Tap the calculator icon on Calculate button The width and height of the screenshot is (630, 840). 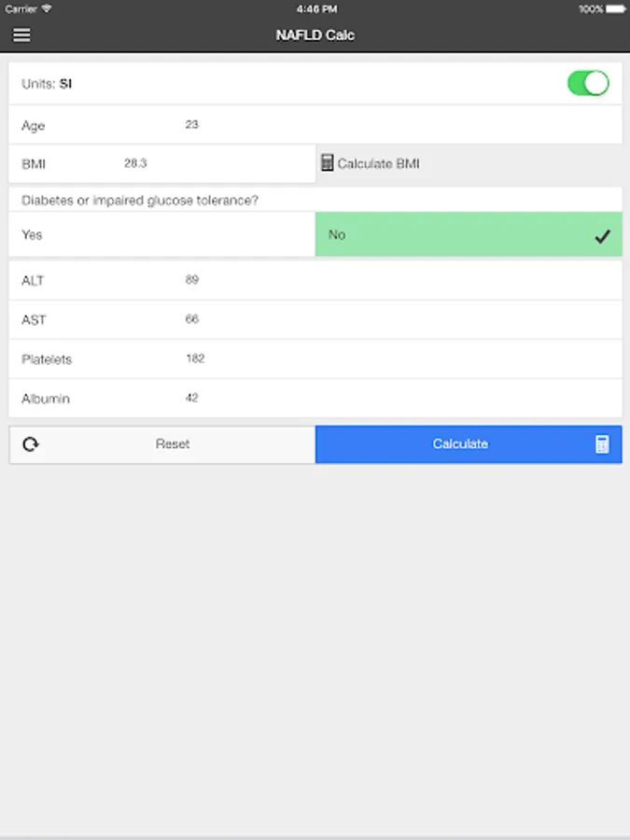[602, 444]
